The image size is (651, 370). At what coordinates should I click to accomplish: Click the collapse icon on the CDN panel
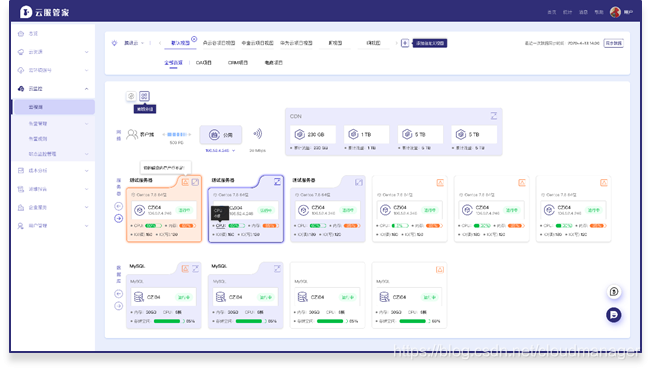click(x=494, y=116)
